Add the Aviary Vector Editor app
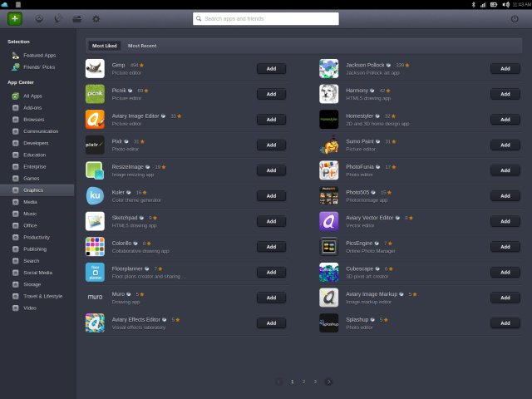Screen dimensions: 532x399 [505, 221]
